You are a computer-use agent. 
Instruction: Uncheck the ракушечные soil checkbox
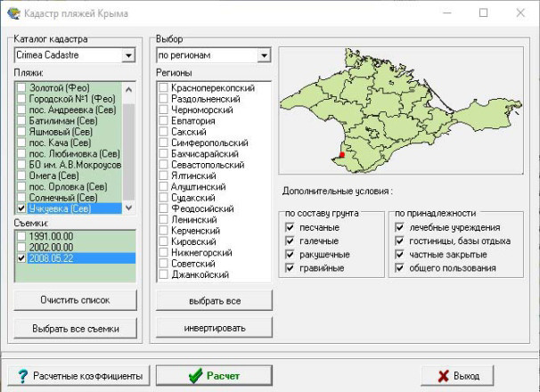point(290,254)
